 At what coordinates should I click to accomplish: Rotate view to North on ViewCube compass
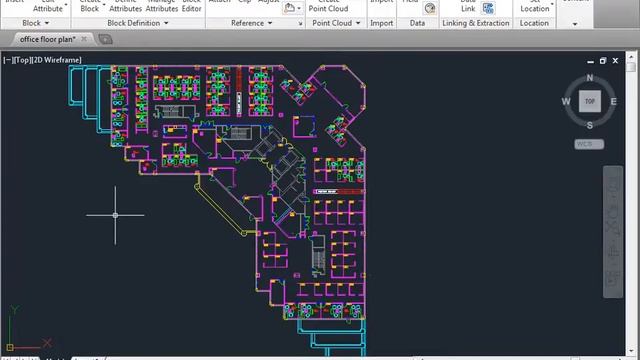tap(590, 78)
